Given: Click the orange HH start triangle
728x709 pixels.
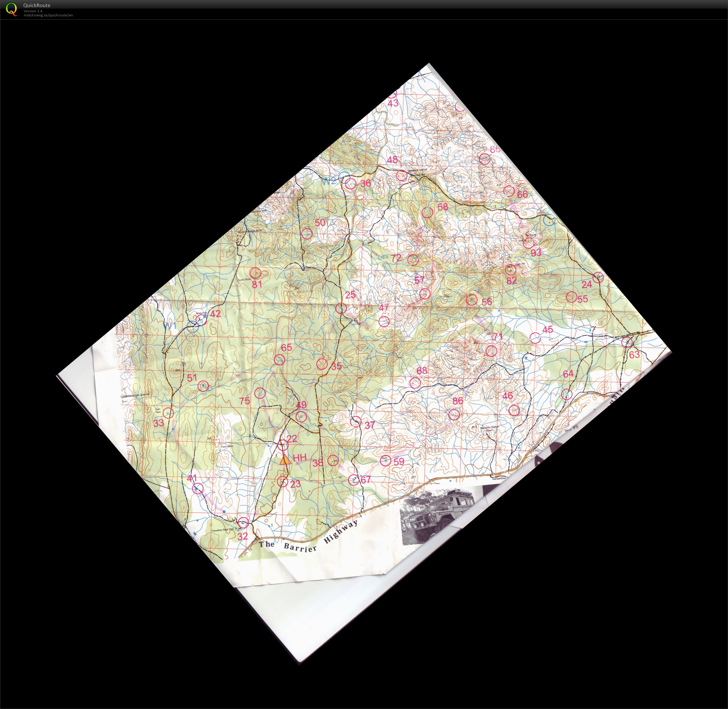Looking at the screenshot, I should [285, 460].
